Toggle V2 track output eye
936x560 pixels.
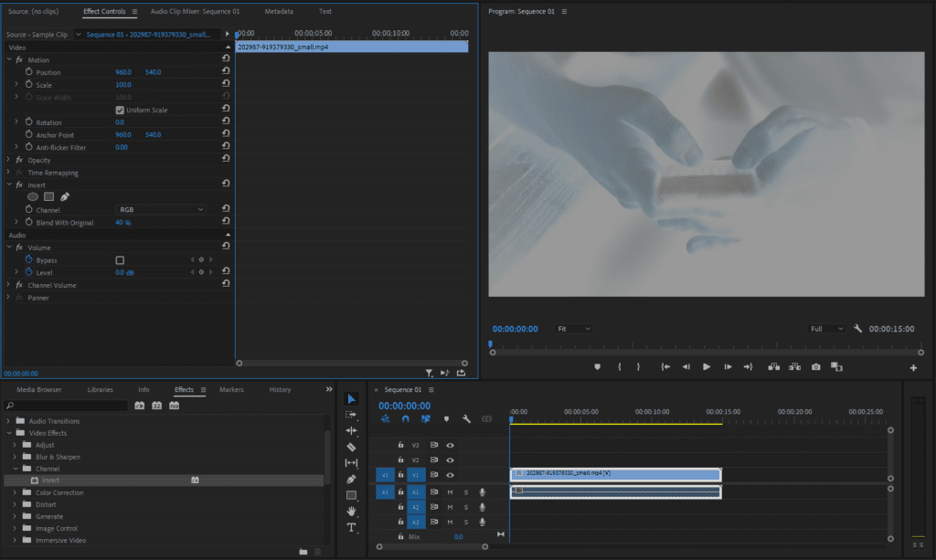coord(450,460)
